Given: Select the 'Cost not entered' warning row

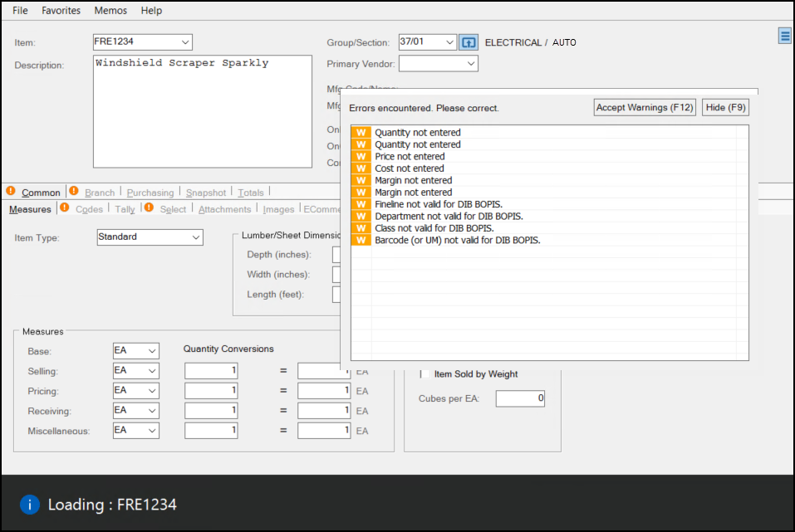Looking at the screenshot, I should point(550,168).
